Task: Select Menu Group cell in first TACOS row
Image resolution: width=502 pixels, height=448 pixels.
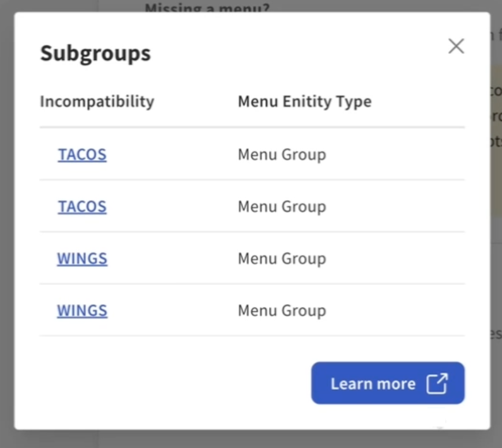Action: tap(282, 155)
